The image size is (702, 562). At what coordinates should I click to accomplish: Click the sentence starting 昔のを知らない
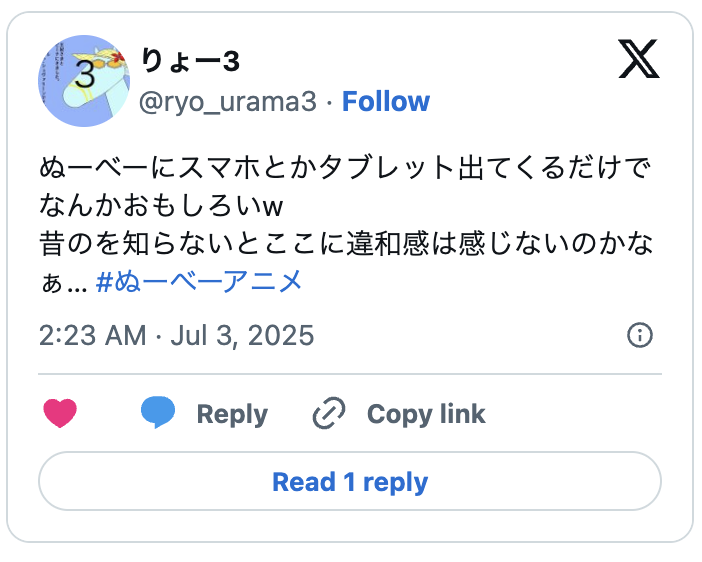346,244
